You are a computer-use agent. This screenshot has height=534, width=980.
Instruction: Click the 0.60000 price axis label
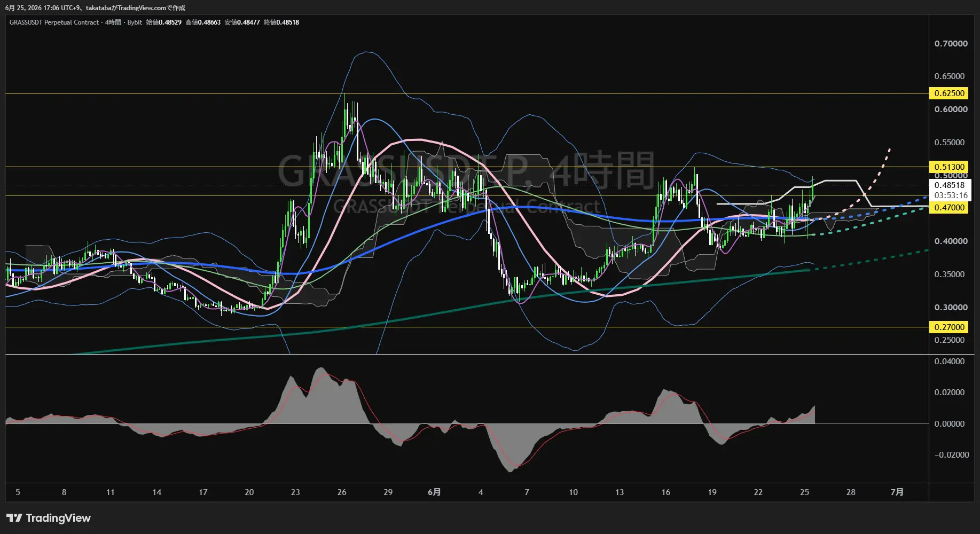pyautogui.click(x=951, y=109)
